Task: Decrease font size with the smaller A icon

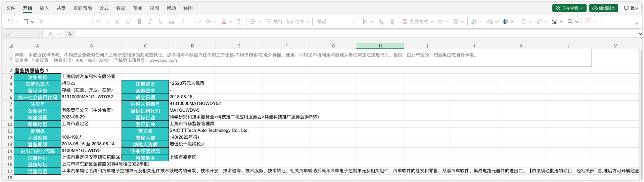Action: (128, 22)
